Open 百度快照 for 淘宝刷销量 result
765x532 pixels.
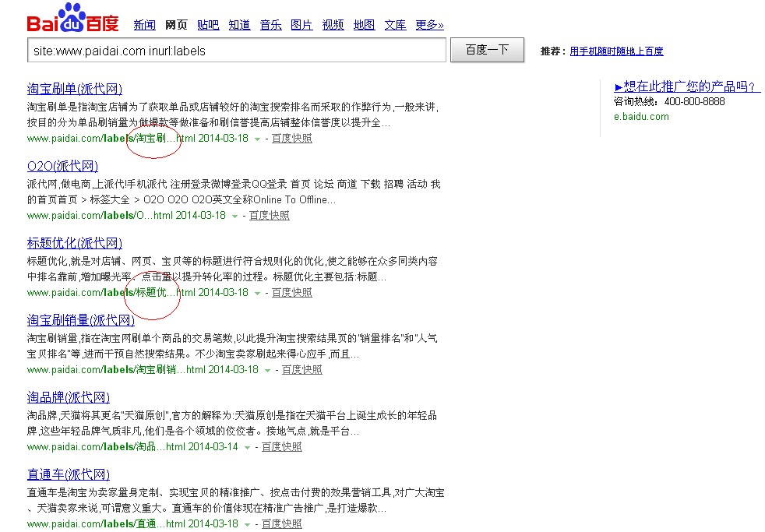pyautogui.click(x=302, y=370)
